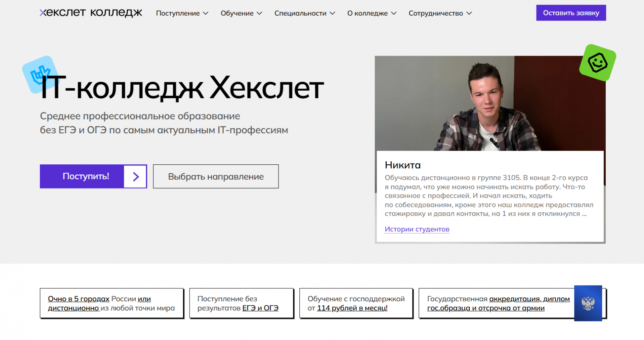This screenshot has height=340, width=644.
Task: Click the Среднее профессиональное образование subtitle
Action: (x=164, y=123)
